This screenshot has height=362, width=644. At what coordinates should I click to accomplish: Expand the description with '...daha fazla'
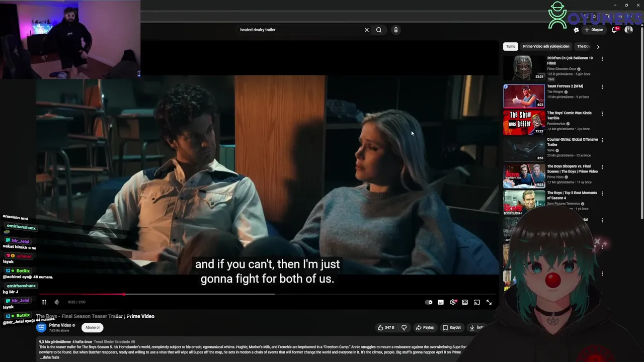pos(49,357)
